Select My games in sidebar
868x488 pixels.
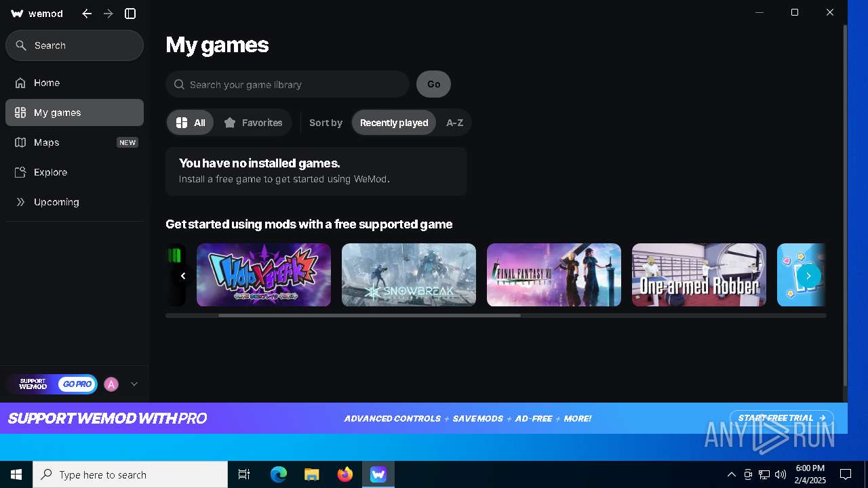click(75, 113)
